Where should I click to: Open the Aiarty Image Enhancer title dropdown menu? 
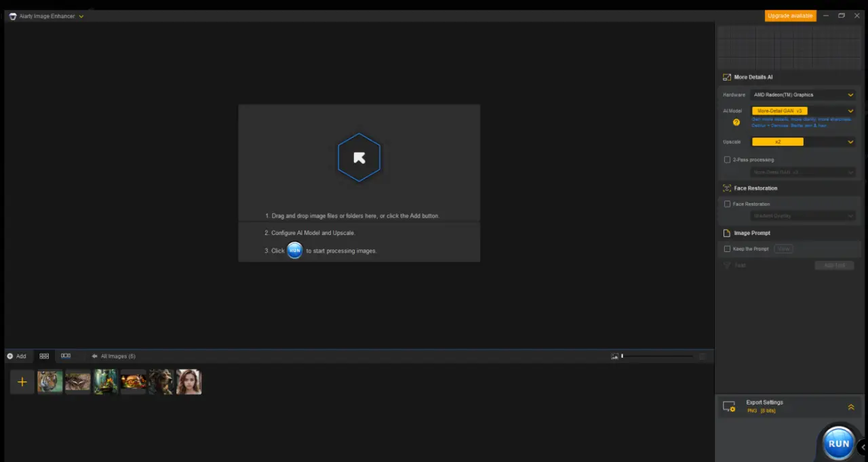[81, 16]
